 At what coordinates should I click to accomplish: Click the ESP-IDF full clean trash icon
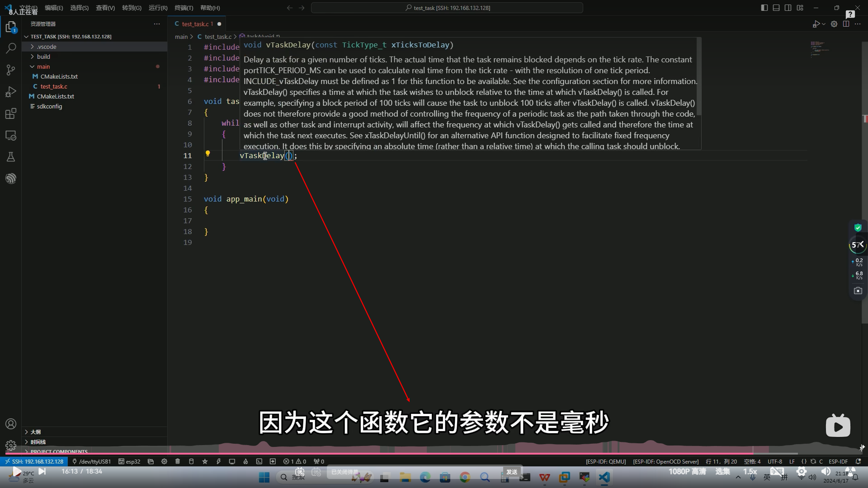(178, 461)
